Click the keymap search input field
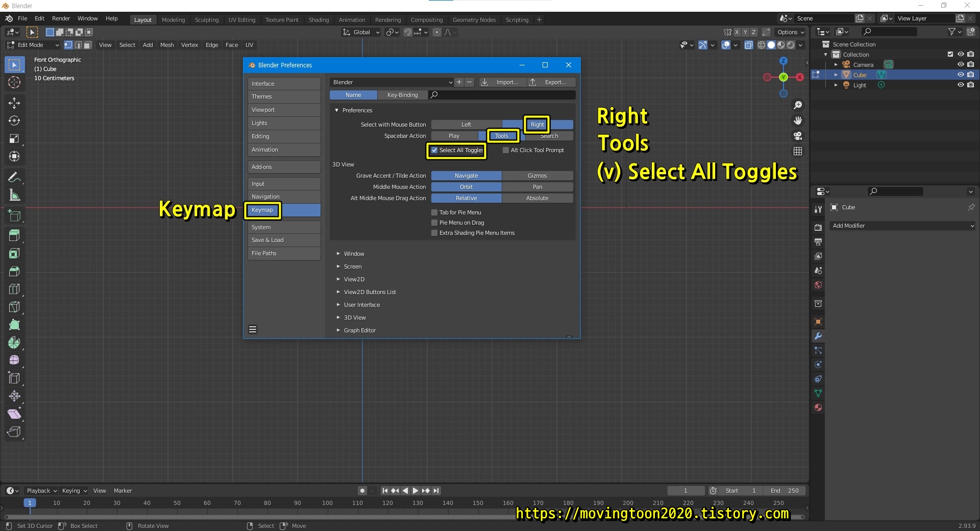 [x=502, y=95]
